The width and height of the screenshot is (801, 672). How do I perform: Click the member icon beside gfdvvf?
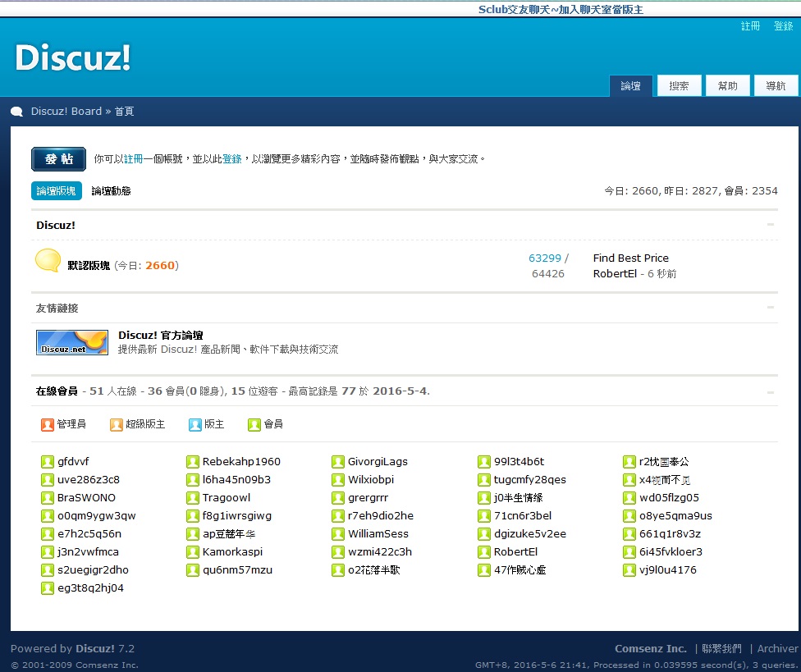pos(48,462)
